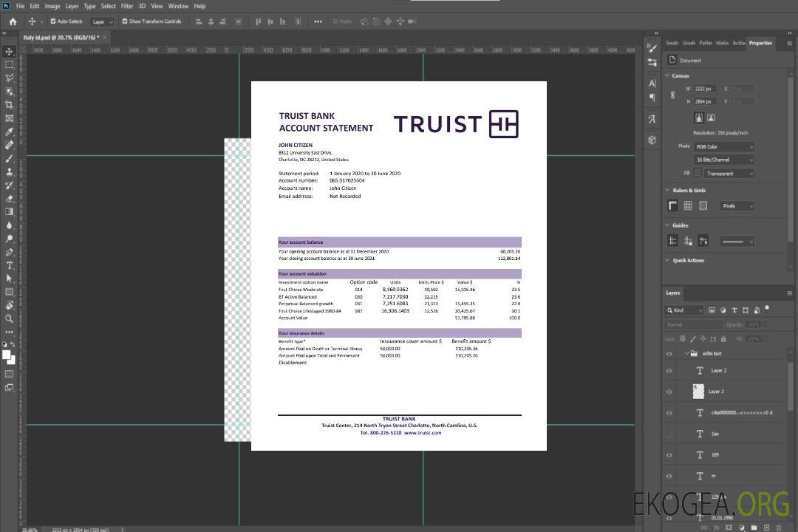The image size is (798, 532).
Task: Open the Character panel icon
Action: click(x=652, y=83)
